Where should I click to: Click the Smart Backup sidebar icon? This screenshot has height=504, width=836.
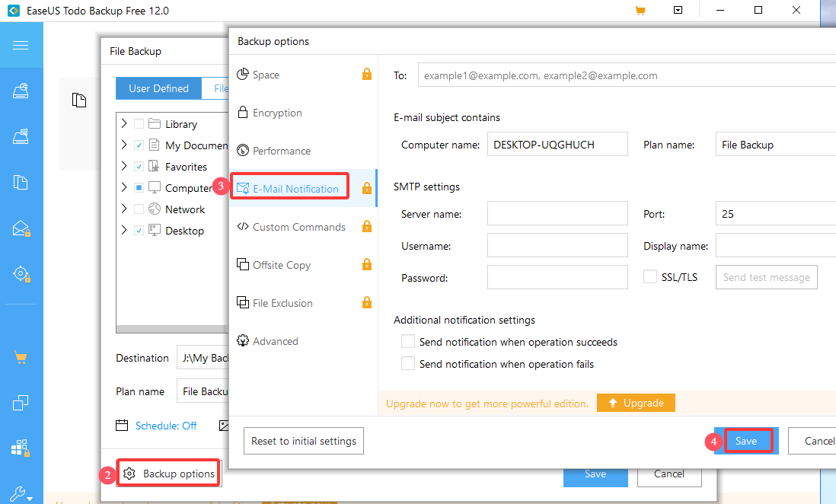click(x=21, y=274)
